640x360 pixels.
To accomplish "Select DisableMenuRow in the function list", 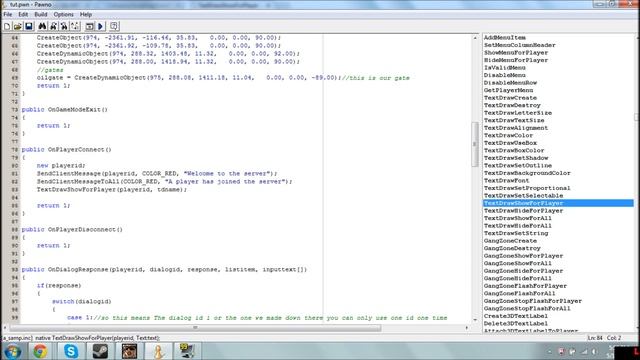I will pyautogui.click(x=510, y=82).
